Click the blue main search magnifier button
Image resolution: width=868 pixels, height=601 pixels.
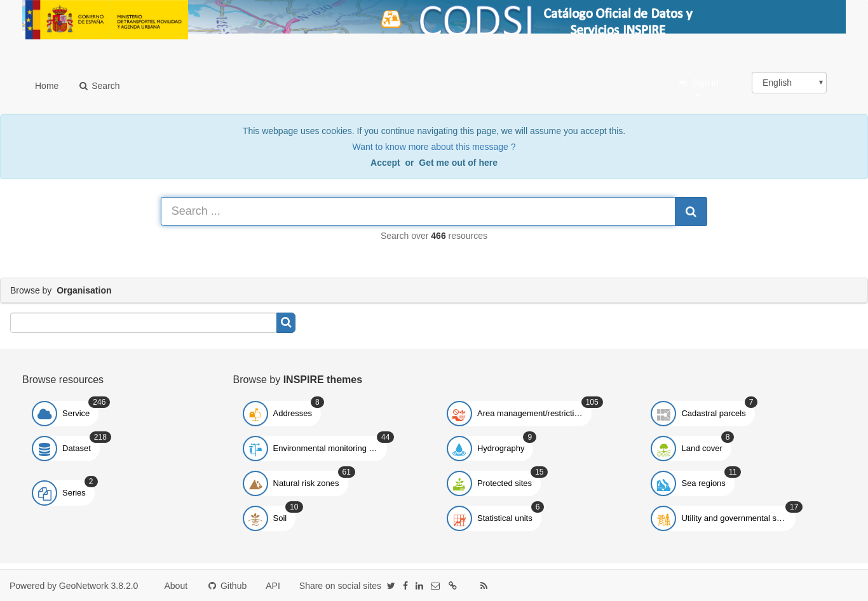click(x=691, y=212)
